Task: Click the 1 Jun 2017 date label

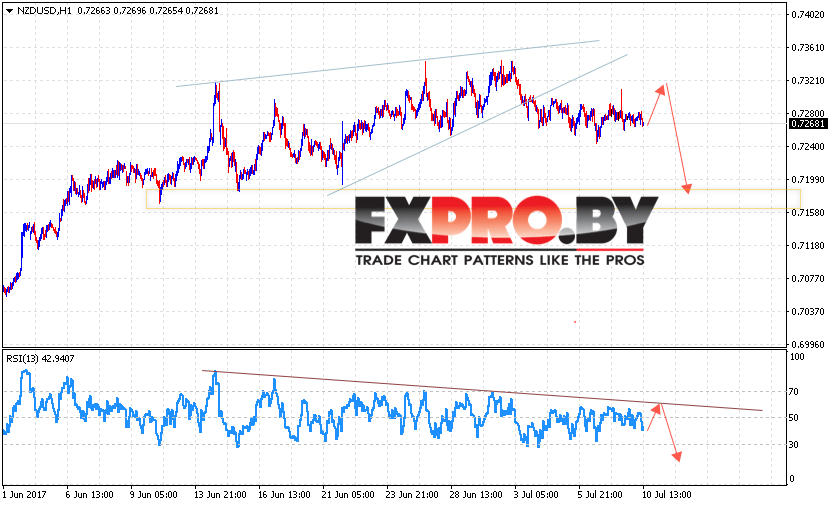Action: click(24, 495)
